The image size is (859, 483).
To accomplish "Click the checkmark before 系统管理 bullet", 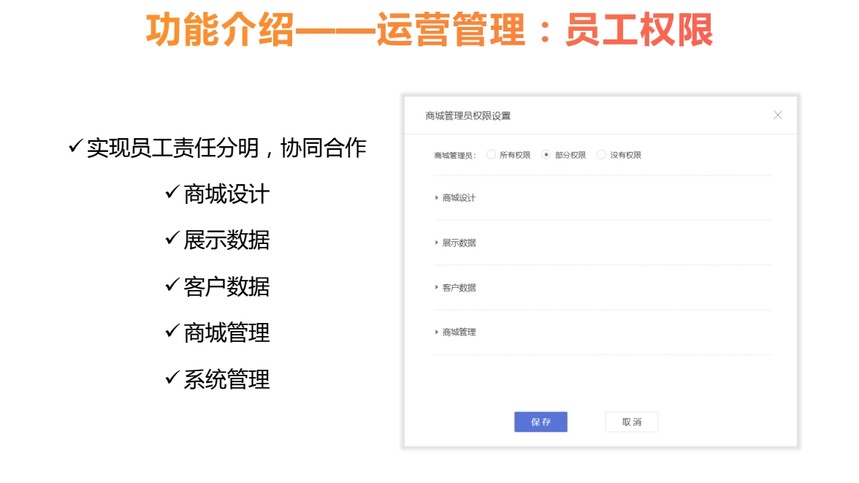I will (171, 378).
